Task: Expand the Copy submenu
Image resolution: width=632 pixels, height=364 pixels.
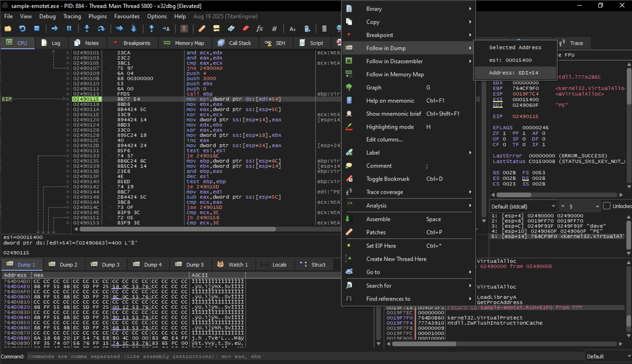Action: 409,22
